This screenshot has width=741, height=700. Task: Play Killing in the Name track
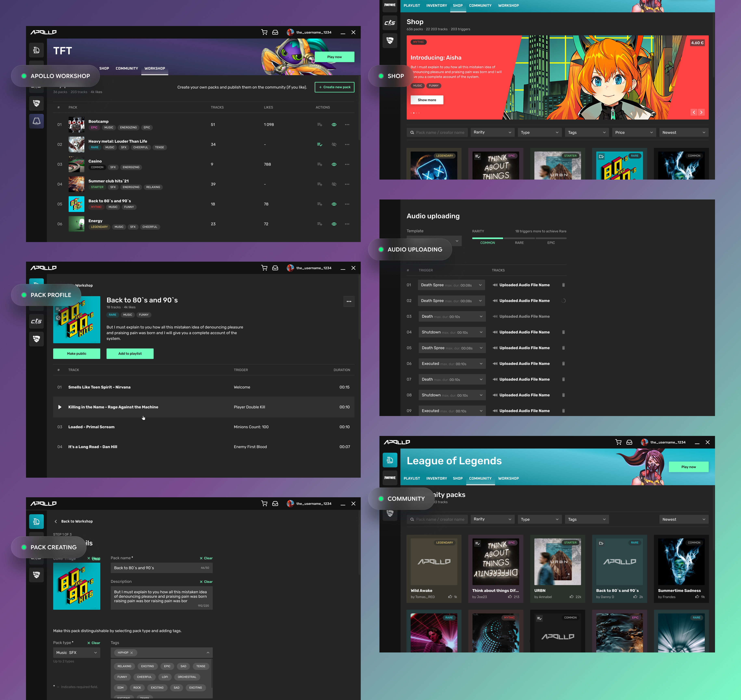pos(60,407)
